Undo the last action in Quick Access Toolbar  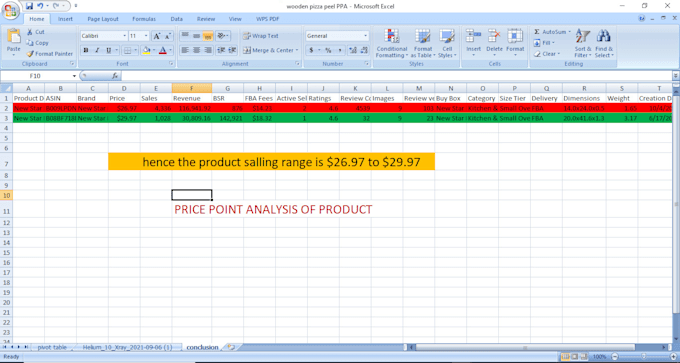click(40, 6)
